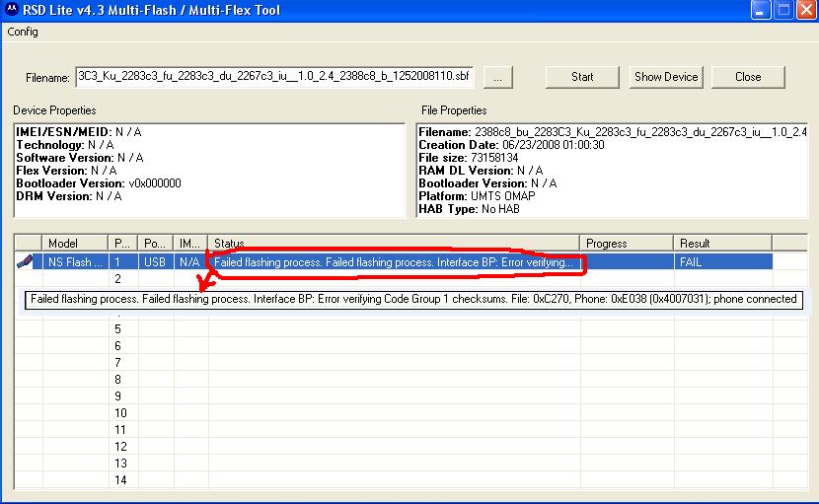Close the RSD Lite window via title bar X
The height and width of the screenshot is (504, 819).
pyautogui.click(x=807, y=10)
